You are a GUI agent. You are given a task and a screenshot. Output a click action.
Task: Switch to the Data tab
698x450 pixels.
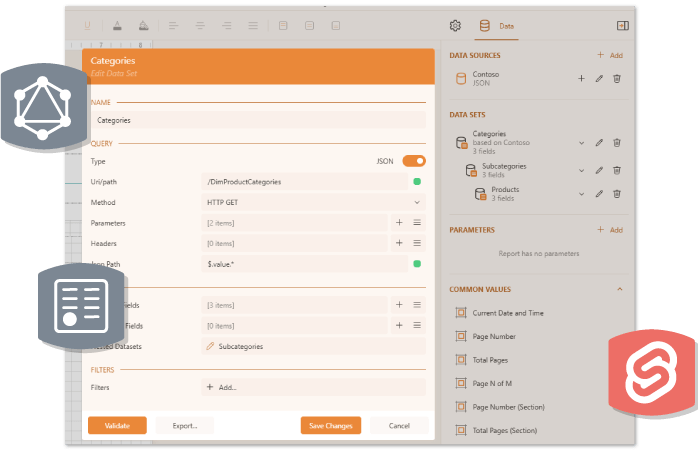(x=496, y=26)
